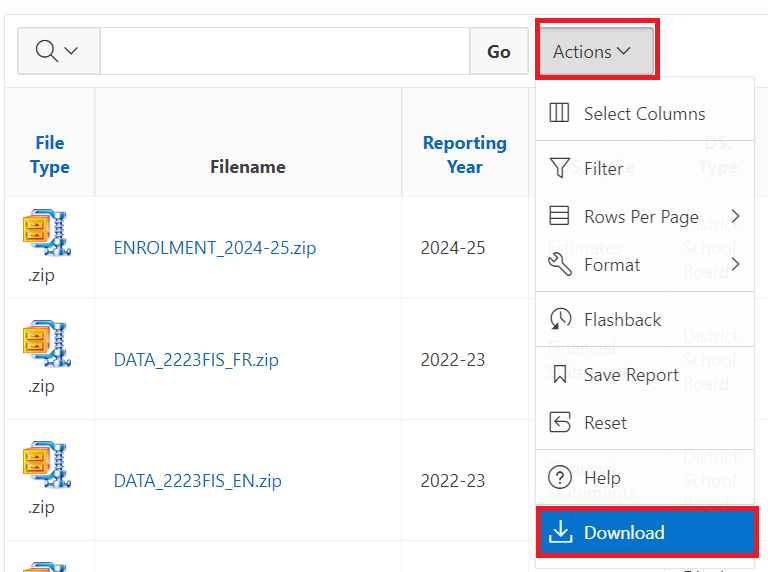The height and width of the screenshot is (572, 768).
Task: Choose Download from the Actions menu
Action: point(645,533)
